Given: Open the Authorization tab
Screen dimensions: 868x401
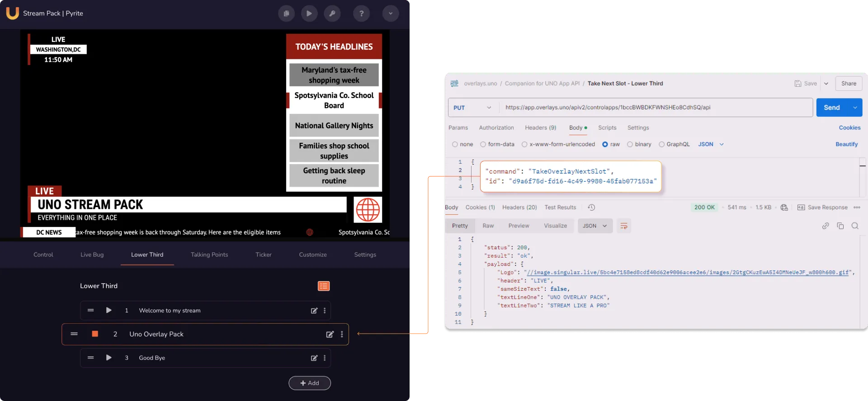Looking at the screenshot, I should (x=496, y=128).
